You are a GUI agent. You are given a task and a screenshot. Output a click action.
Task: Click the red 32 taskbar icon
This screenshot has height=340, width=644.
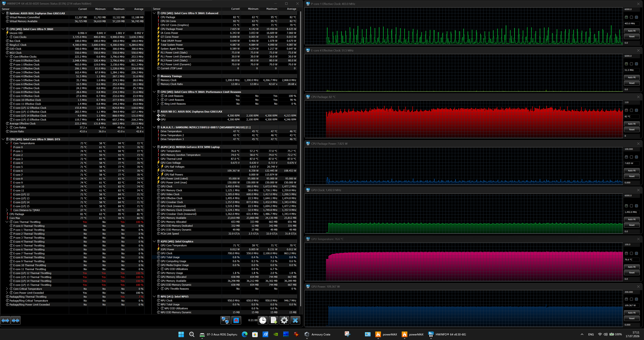coord(296,334)
